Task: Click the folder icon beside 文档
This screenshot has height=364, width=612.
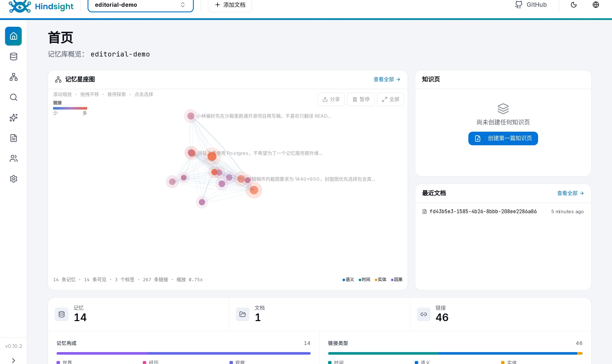Action: pos(242,314)
